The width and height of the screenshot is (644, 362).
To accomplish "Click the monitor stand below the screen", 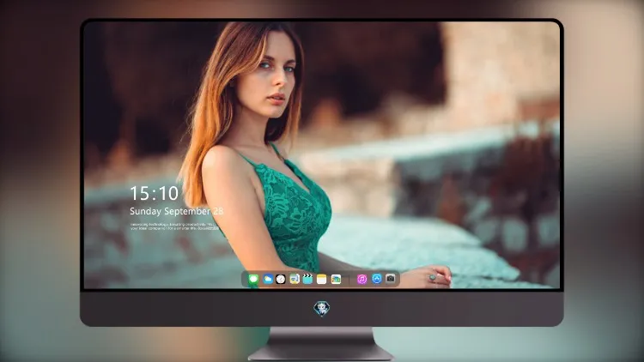I will click(x=321, y=344).
